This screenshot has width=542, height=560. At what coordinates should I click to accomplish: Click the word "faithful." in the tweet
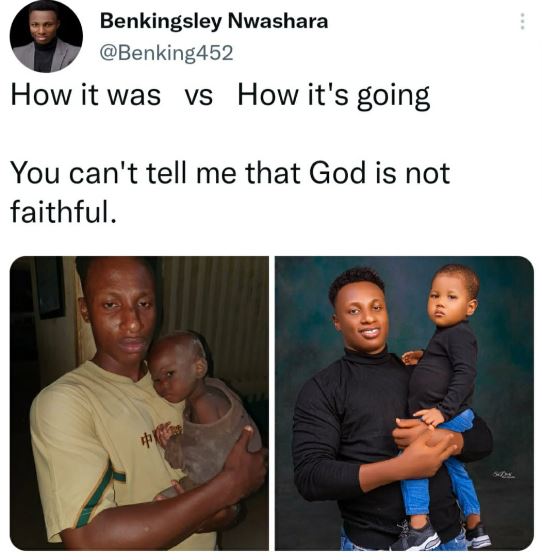pos(64,211)
